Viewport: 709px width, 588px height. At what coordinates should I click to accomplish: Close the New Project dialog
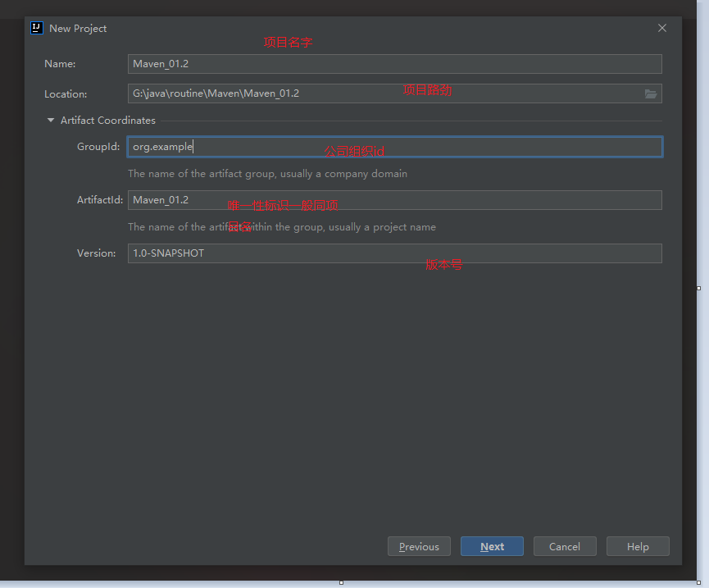pyautogui.click(x=662, y=28)
